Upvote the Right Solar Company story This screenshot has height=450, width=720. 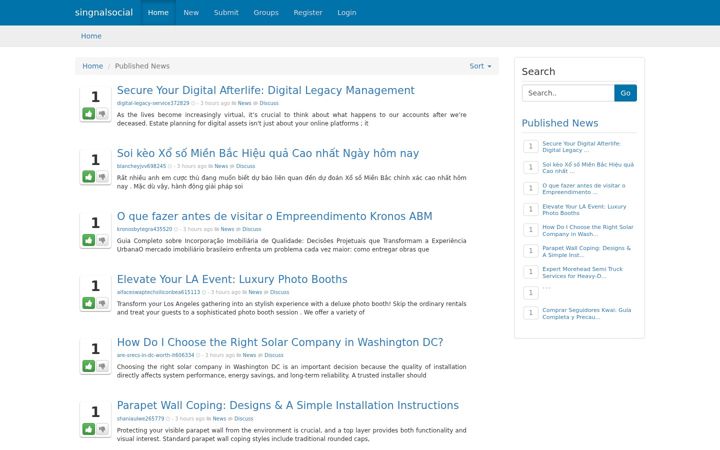pyautogui.click(x=89, y=366)
